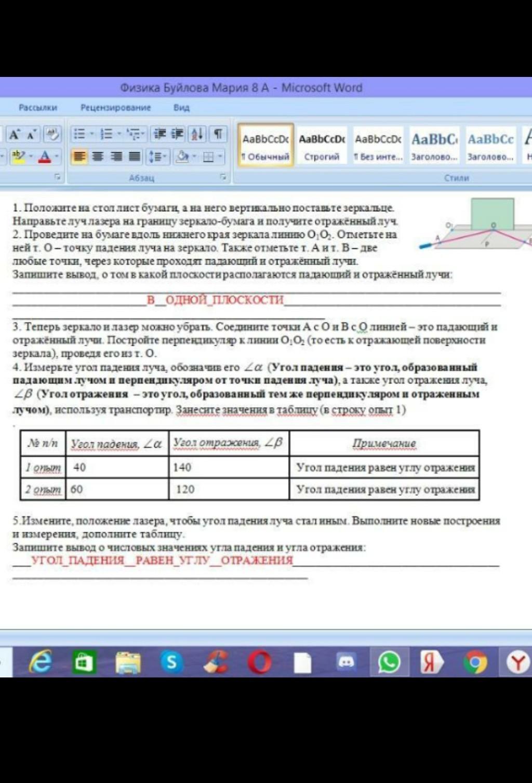532x783 pixels.
Task: Toggle show paragraph marks (¶)
Action: (x=218, y=134)
